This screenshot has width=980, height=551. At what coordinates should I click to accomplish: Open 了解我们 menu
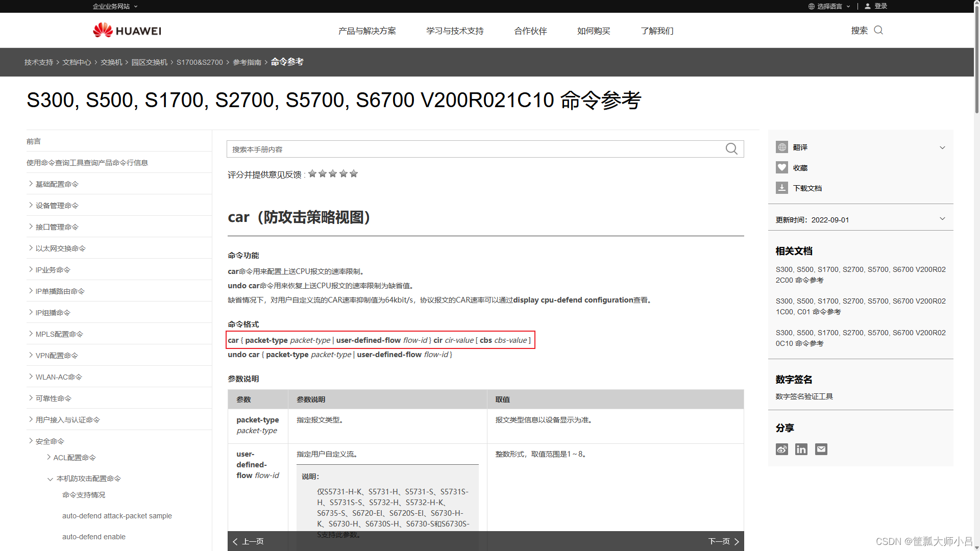tap(657, 31)
